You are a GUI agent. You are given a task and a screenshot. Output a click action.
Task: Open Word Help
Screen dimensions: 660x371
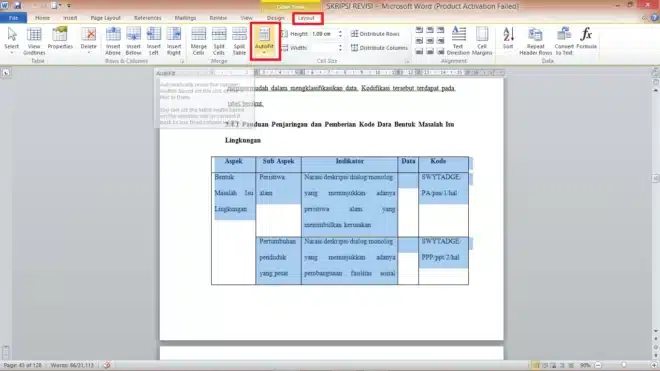[655, 18]
